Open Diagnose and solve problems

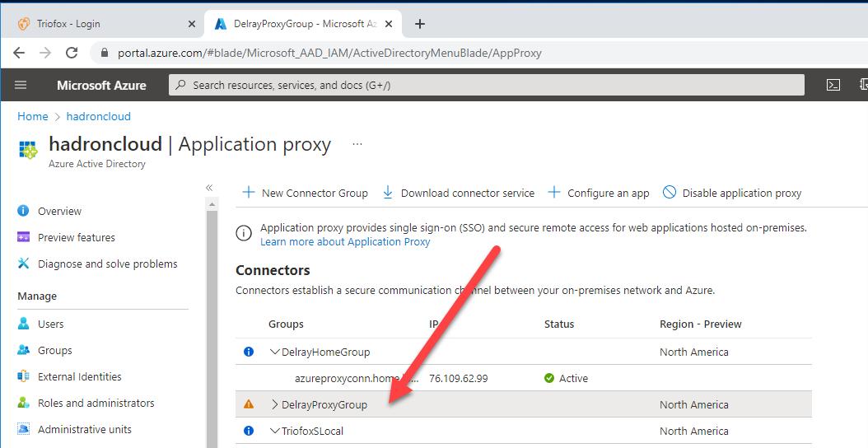point(107,264)
